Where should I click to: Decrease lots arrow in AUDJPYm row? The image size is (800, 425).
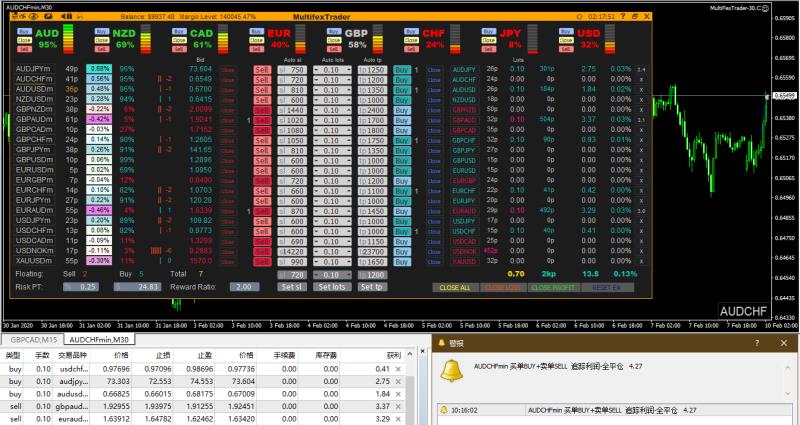click(316, 70)
